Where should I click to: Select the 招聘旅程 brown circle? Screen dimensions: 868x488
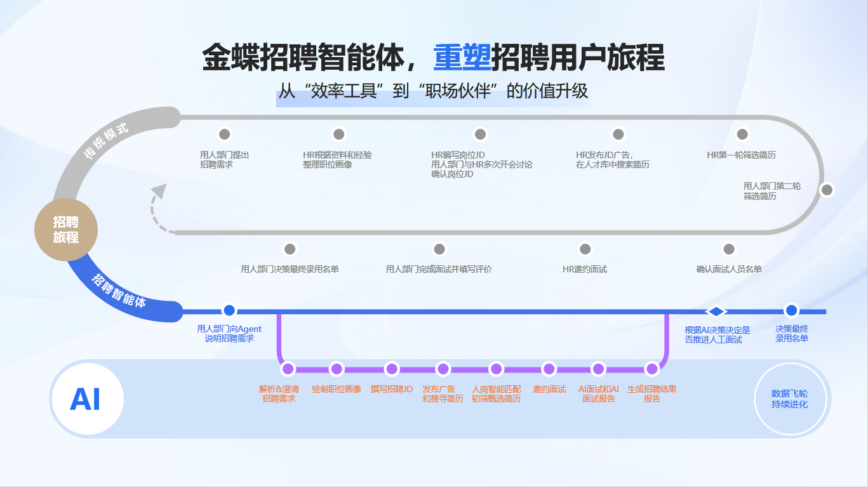[x=66, y=230]
